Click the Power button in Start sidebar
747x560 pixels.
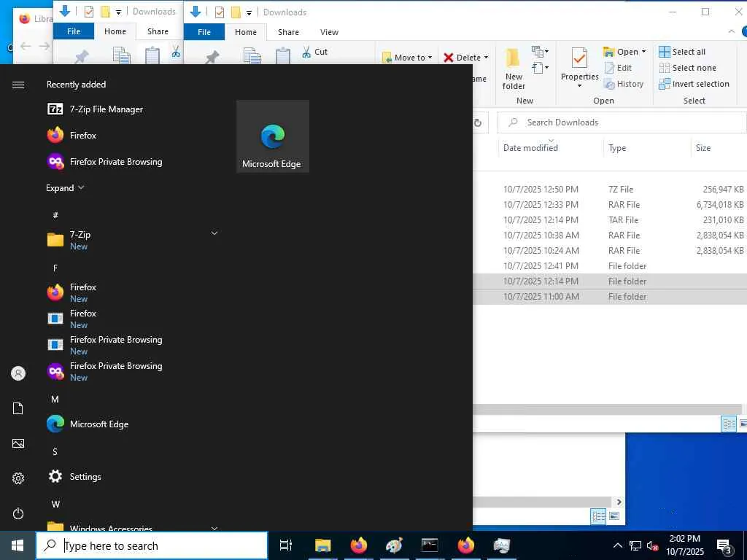pyautogui.click(x=18, y=513)
